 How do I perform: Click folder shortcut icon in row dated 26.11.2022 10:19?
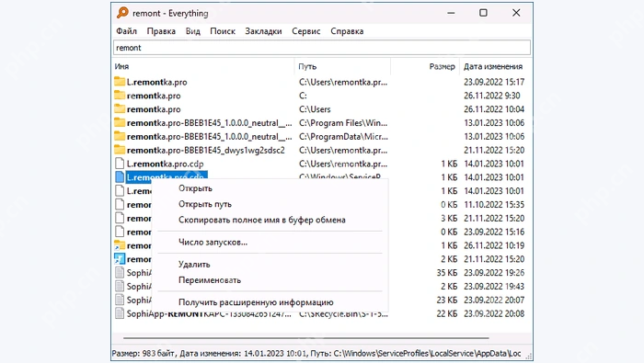120,245
